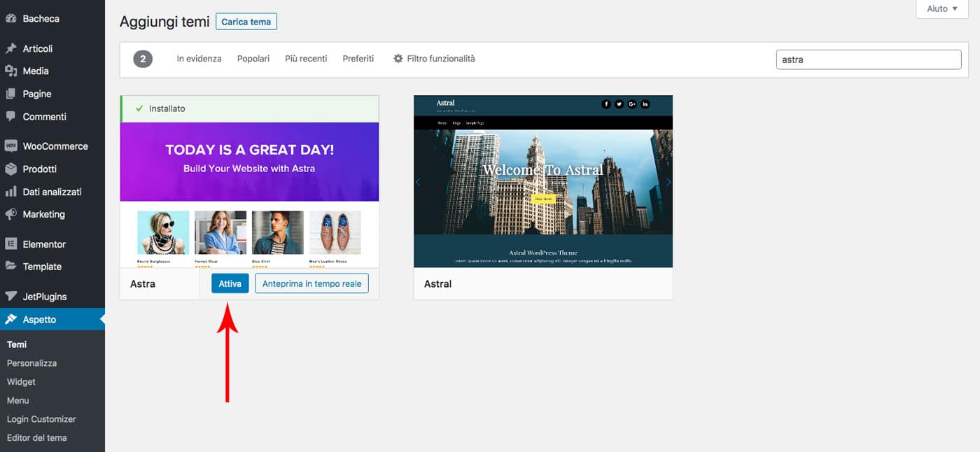Screen dimensions: 980x452
Task: Click the Astral theme name label
Action: [x=438, y=284]
